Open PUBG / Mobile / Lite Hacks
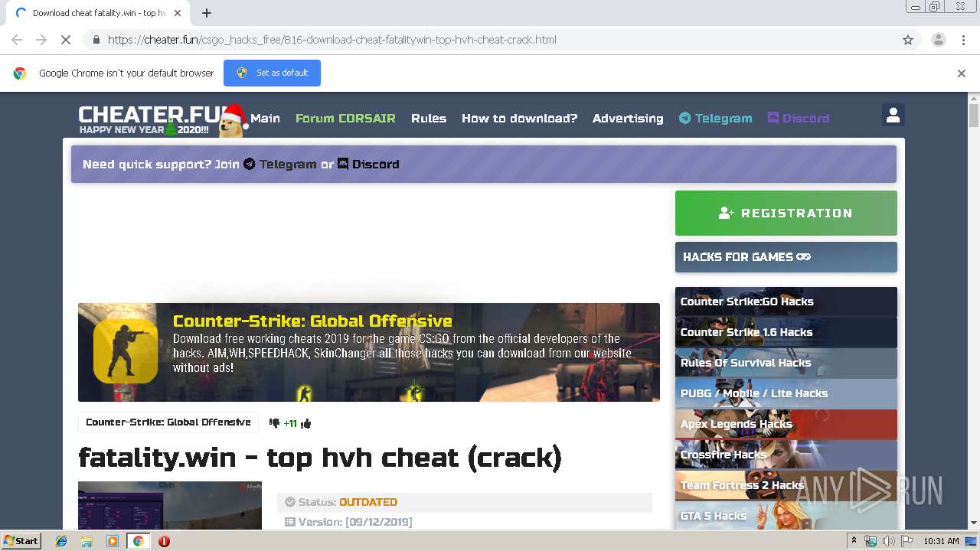 786,393
